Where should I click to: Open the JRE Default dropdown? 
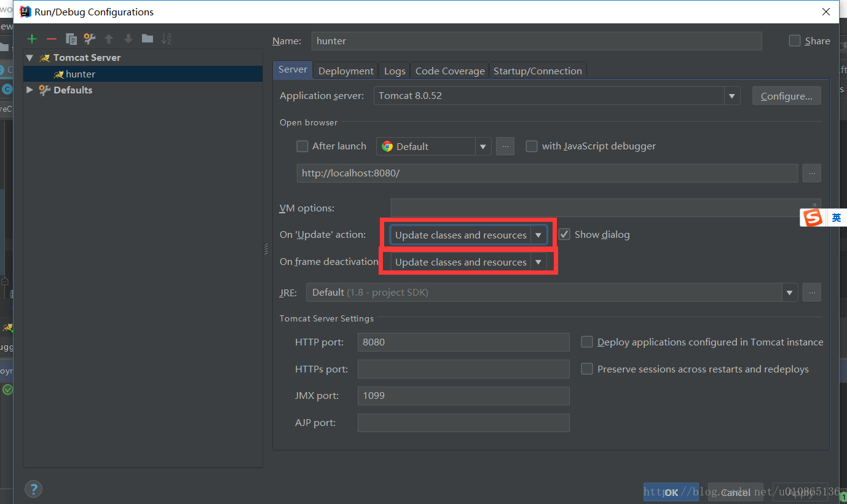552,293
